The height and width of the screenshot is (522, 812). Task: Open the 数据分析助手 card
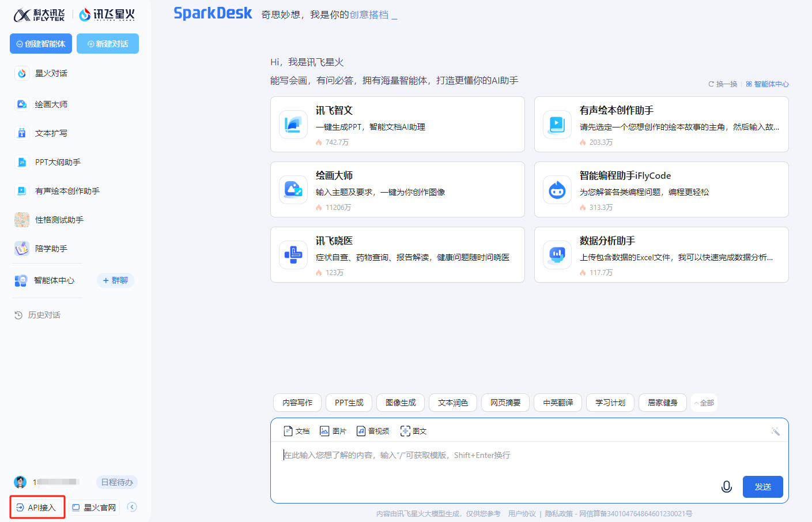tap(662, 255)
